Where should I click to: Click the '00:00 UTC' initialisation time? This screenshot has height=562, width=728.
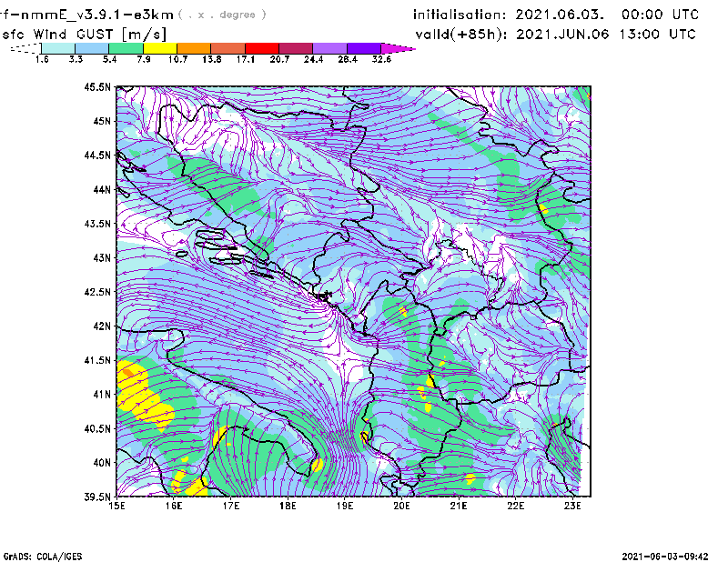click(x=661, y=15)
